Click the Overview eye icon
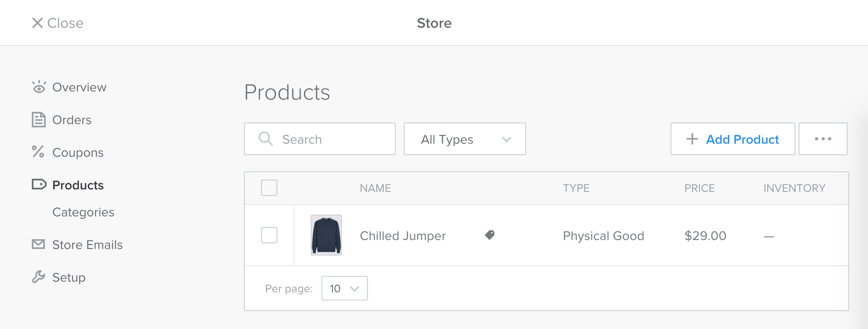868x329 pixels. (39, 87)
